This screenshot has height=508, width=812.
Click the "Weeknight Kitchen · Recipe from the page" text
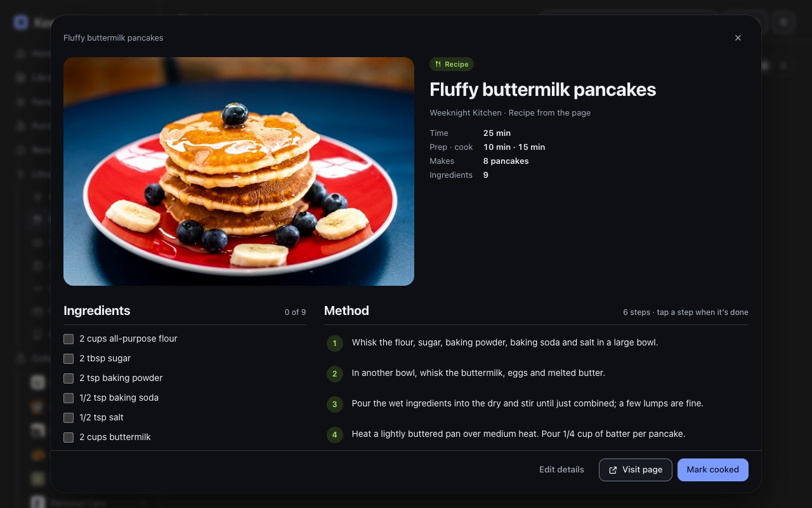[x=510, y=112]
